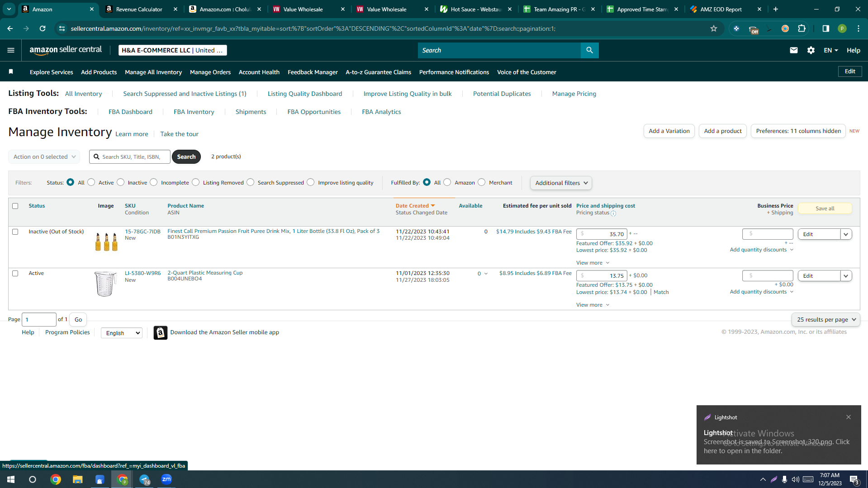Open the English language selector in footer
Viewport: 868px width, 488px height.
[x=122, y=333]
